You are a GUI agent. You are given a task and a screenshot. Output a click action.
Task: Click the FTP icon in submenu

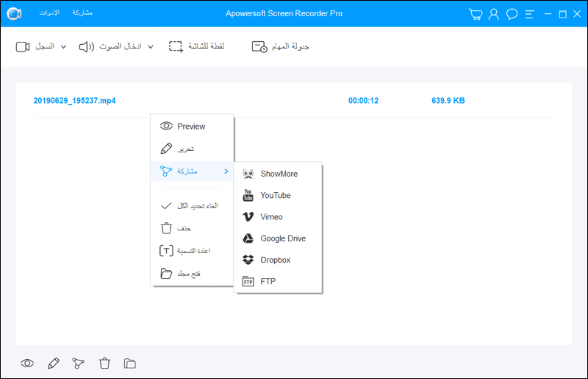[x=248, y=281]
